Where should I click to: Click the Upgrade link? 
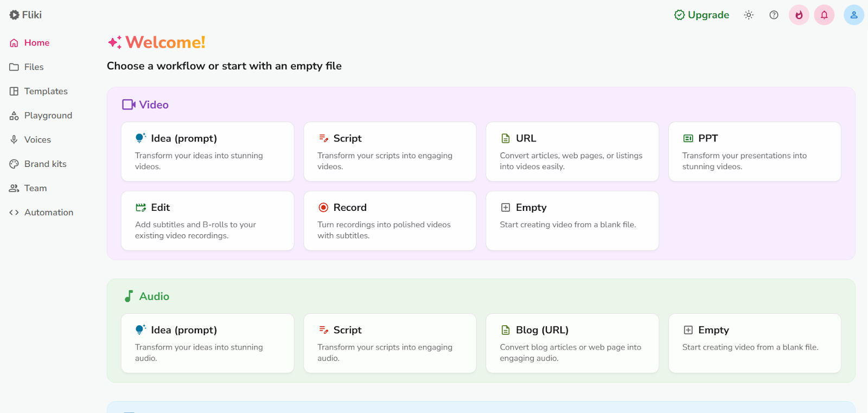pyautogui.click(x=701, y=15)
